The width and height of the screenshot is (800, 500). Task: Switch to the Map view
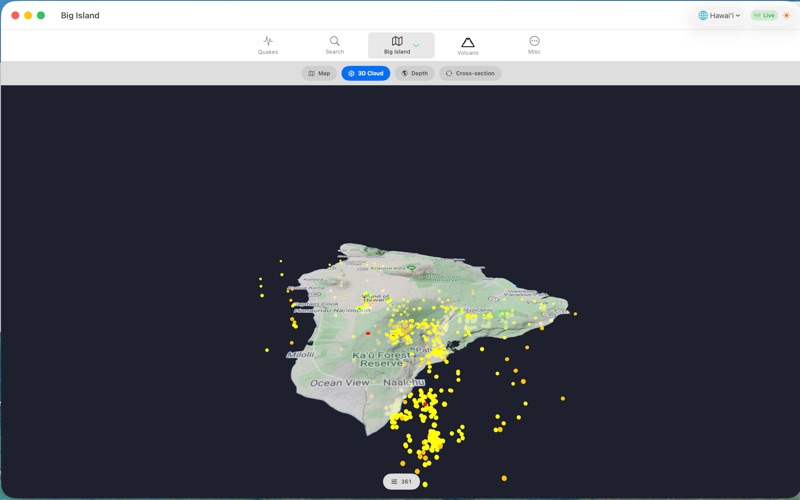(319, 73)
